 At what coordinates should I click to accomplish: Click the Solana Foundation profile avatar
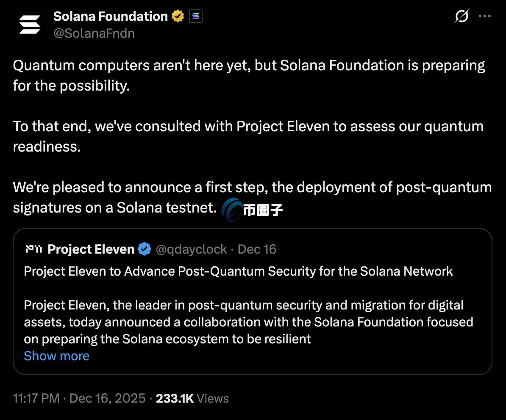[x=29, y=24]
